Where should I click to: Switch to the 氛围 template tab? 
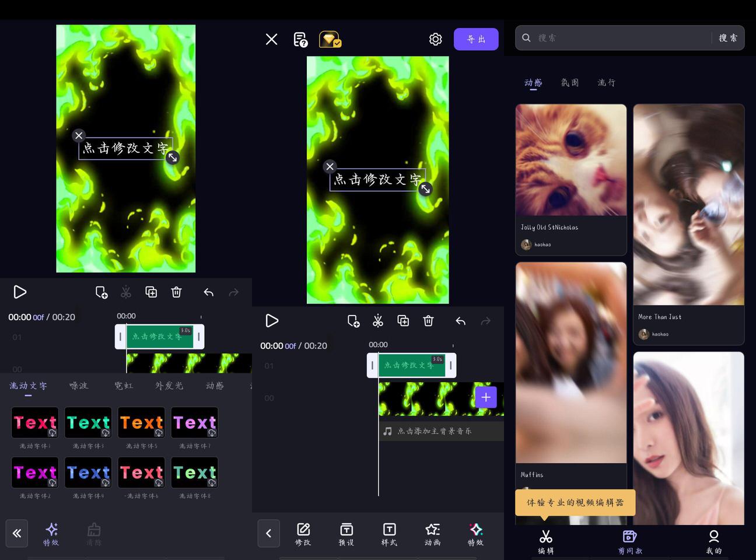coord(570,83)
